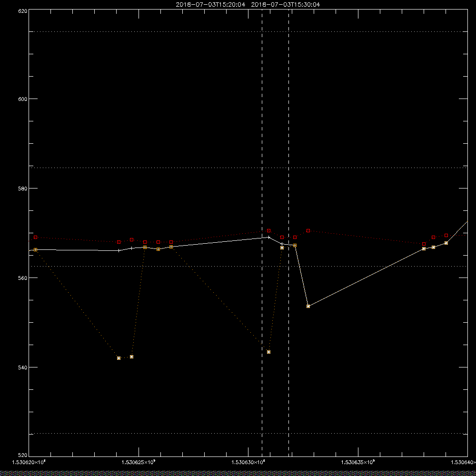Click the y-axis label 580

pos(23,188)
